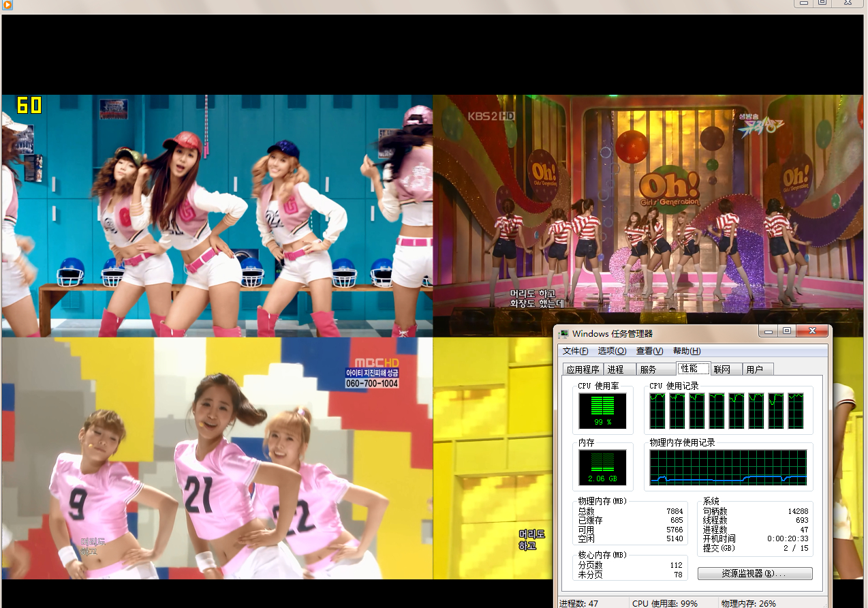Click the value 78 beside 未分页
The image size is (868, 608).
pos(679,575)
